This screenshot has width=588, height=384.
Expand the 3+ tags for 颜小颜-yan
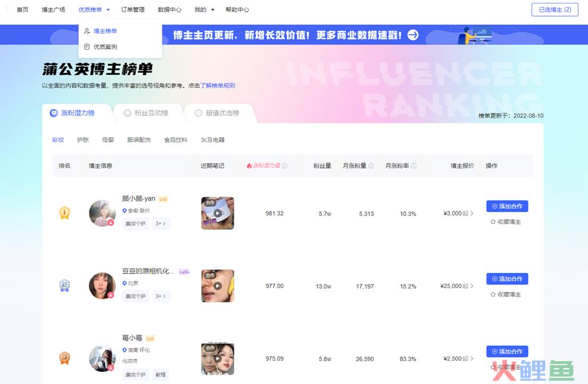161,223
